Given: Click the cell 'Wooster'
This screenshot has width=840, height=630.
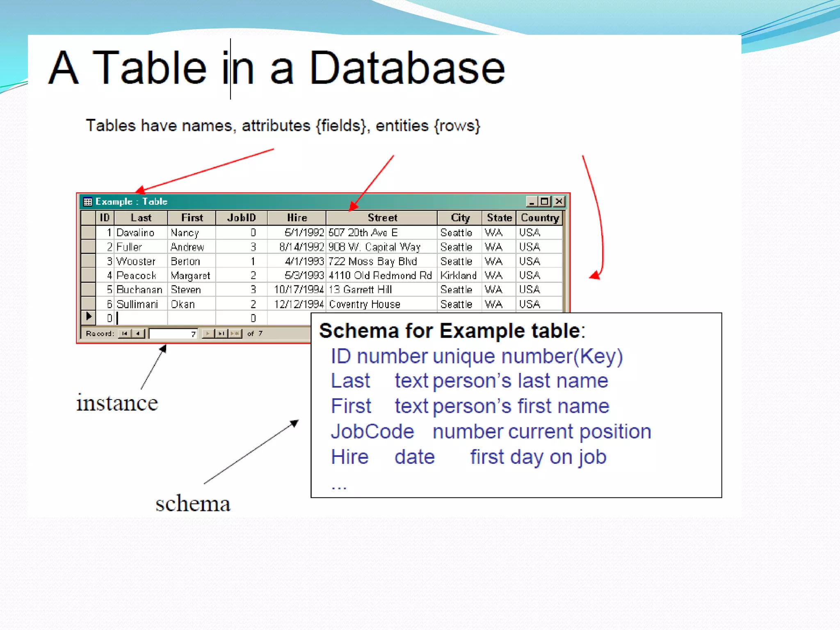Looking at the screenshot, I should 141,261.
